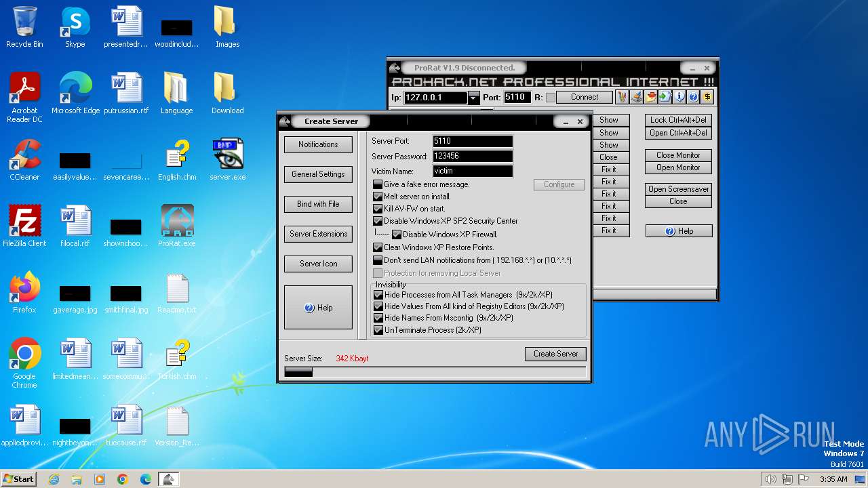Toggle Kill AV-FW on start checkbox
This screenshot has width=868, height=488.
[378, 209]
